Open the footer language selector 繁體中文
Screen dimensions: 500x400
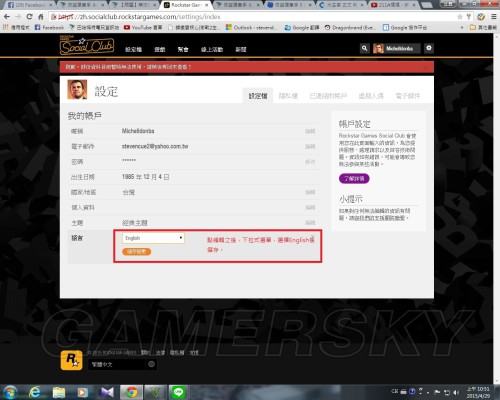tap(122, 364)
